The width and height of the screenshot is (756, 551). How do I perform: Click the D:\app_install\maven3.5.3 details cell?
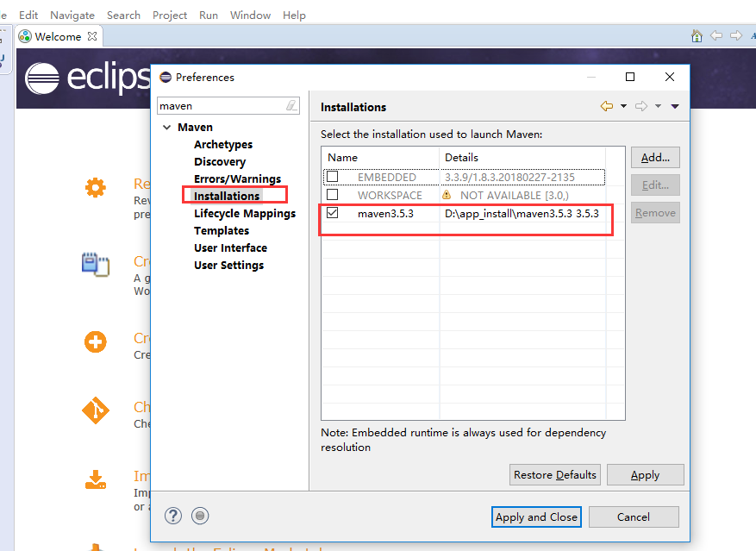tap(522, 214)
